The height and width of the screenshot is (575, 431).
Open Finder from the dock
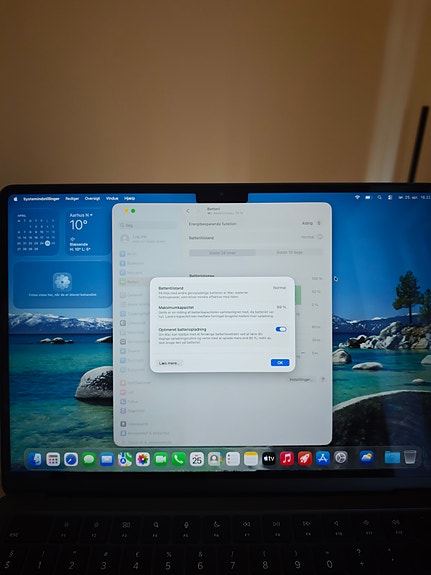coord(35,459)
